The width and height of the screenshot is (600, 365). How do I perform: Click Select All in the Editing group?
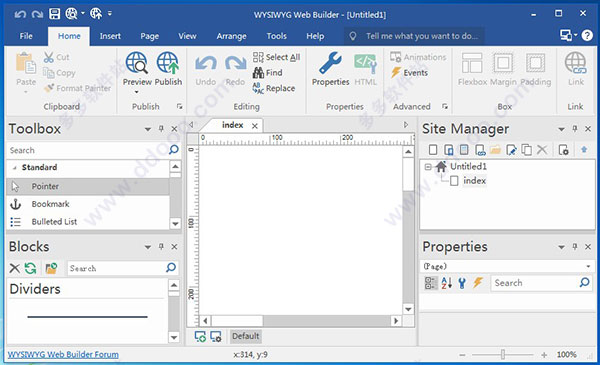click(x=276, y=57)
